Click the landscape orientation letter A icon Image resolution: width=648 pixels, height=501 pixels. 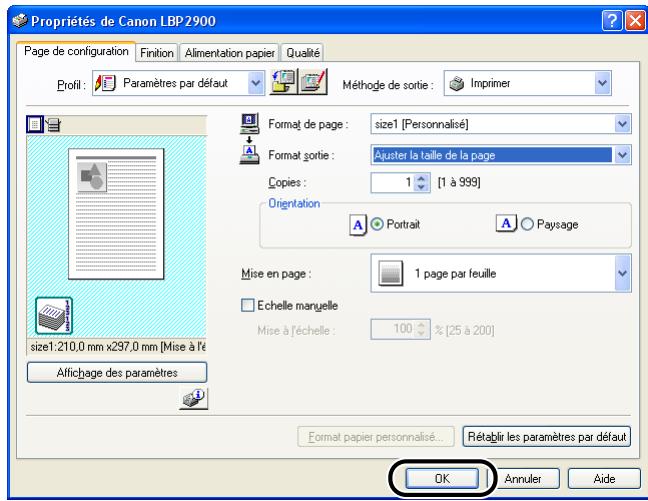(x=506, y=224)
